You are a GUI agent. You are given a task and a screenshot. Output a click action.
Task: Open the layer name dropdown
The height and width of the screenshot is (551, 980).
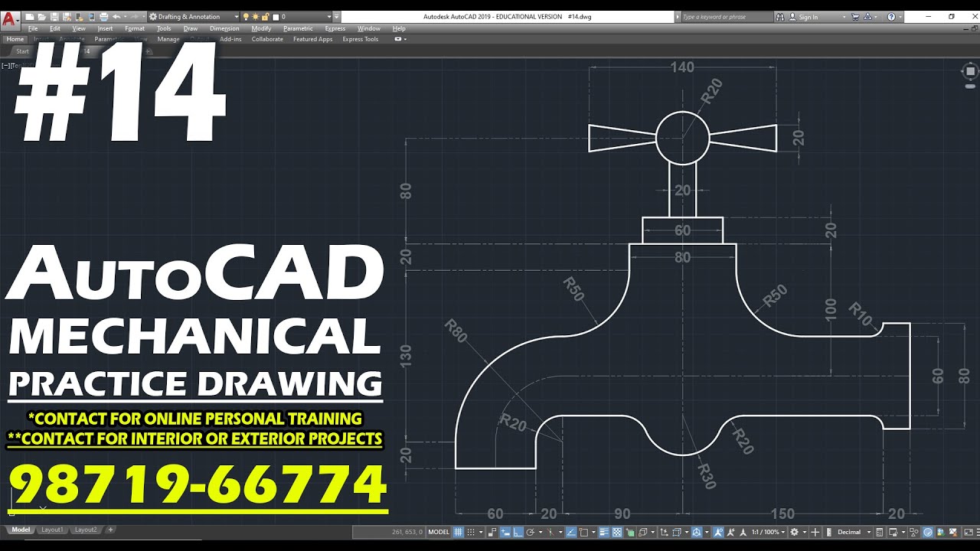329,17
